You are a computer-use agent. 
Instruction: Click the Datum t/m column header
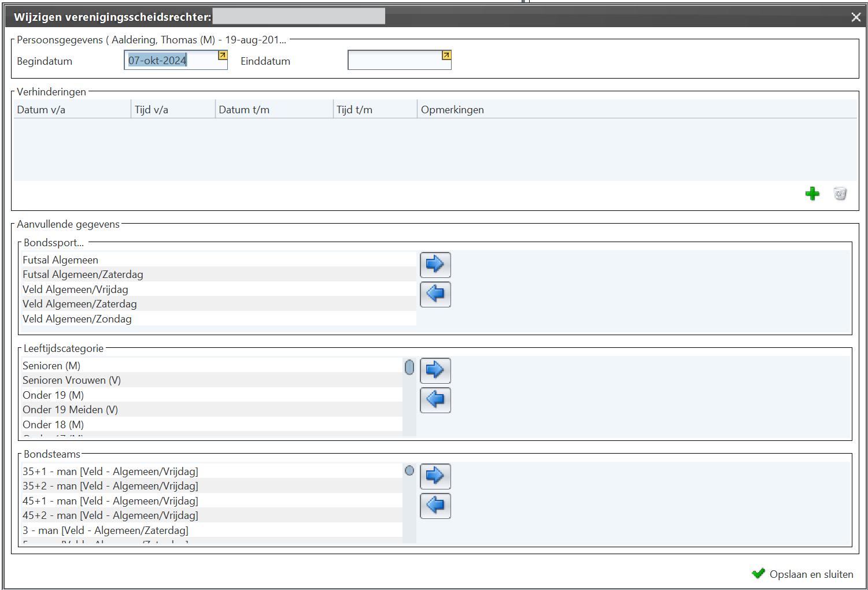pyautogui.click(x=274, y=109)
